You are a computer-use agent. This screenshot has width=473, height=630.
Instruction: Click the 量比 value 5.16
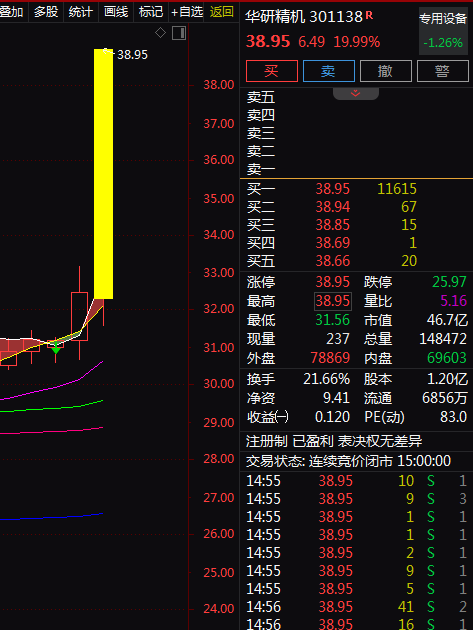point(454,301)
